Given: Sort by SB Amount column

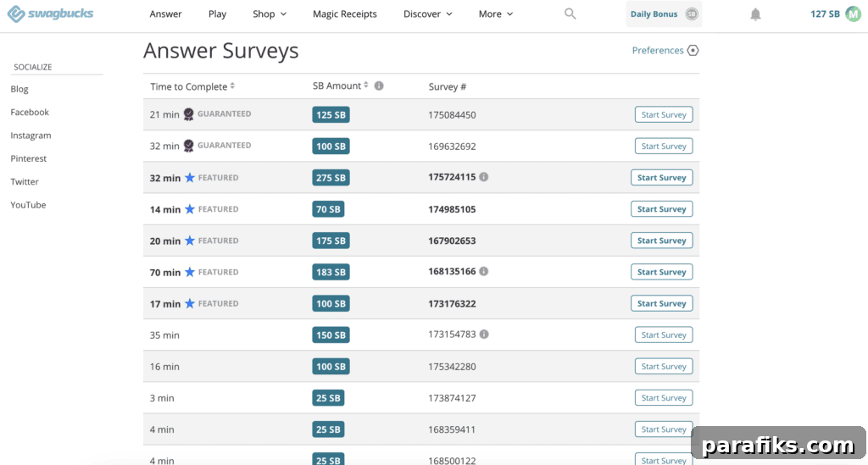Looking at the screenshot, I should 340,86.
